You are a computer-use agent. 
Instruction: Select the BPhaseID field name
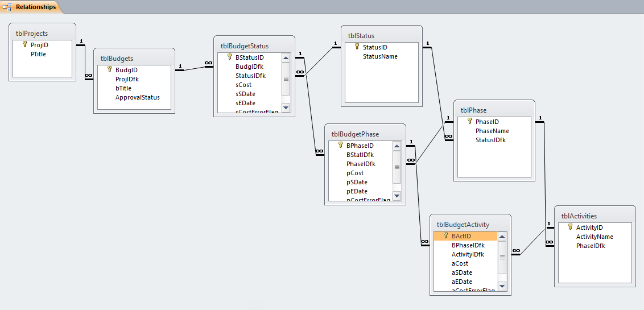tap(360, 146)
